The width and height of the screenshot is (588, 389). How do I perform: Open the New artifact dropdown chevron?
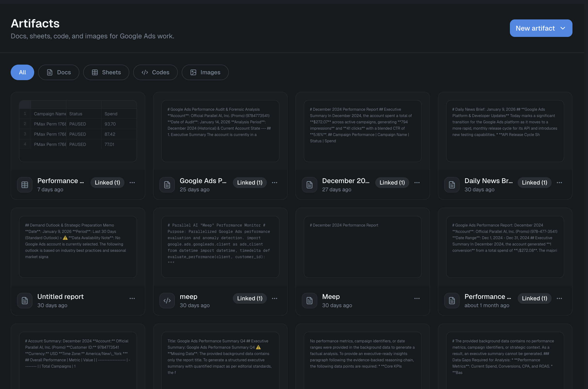click(x=563, y=28)
